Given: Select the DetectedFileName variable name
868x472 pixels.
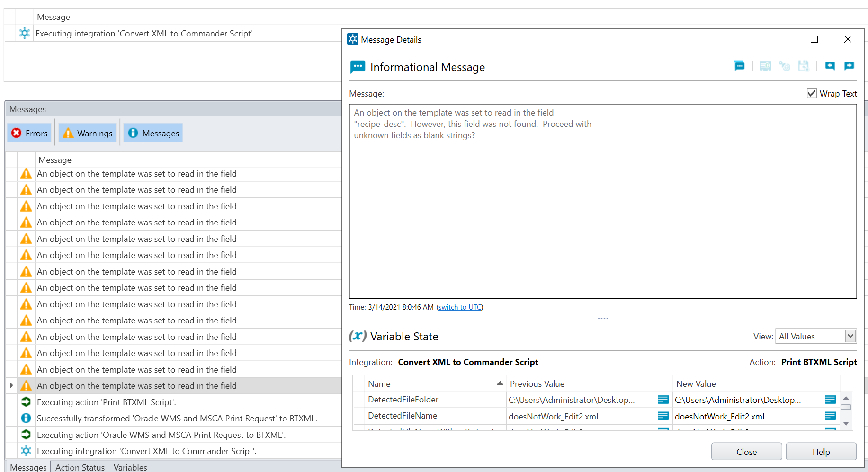Looking at the screenshot, I should point(403,416).
